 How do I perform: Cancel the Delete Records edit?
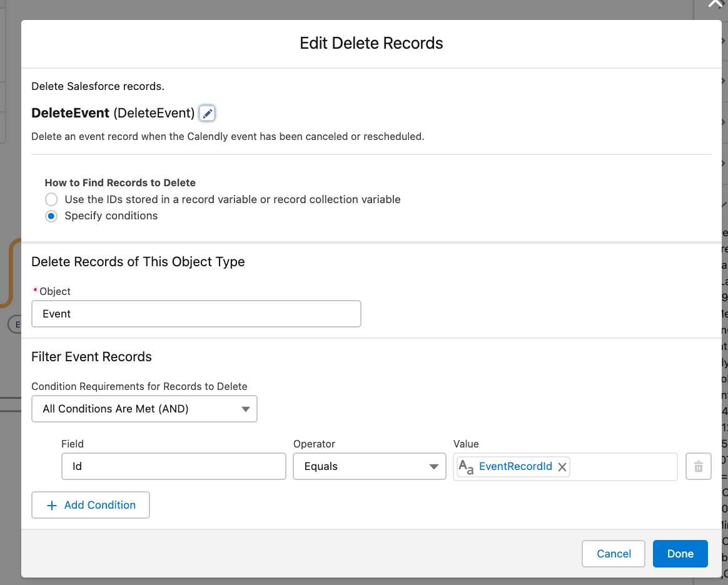pos(614,554)
